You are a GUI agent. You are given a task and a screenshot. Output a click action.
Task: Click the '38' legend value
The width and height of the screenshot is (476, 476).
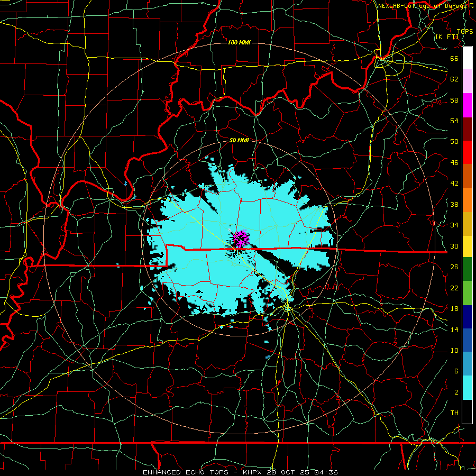tap(454, 204)
